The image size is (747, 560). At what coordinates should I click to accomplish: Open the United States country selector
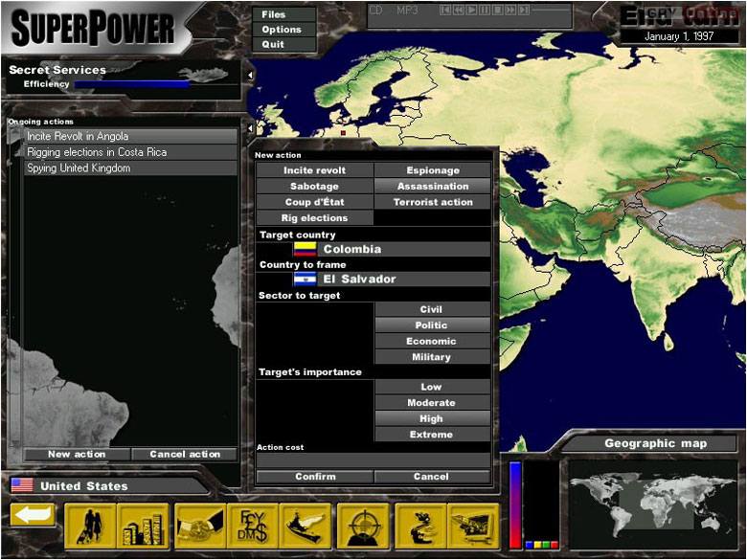click(107, 485)
